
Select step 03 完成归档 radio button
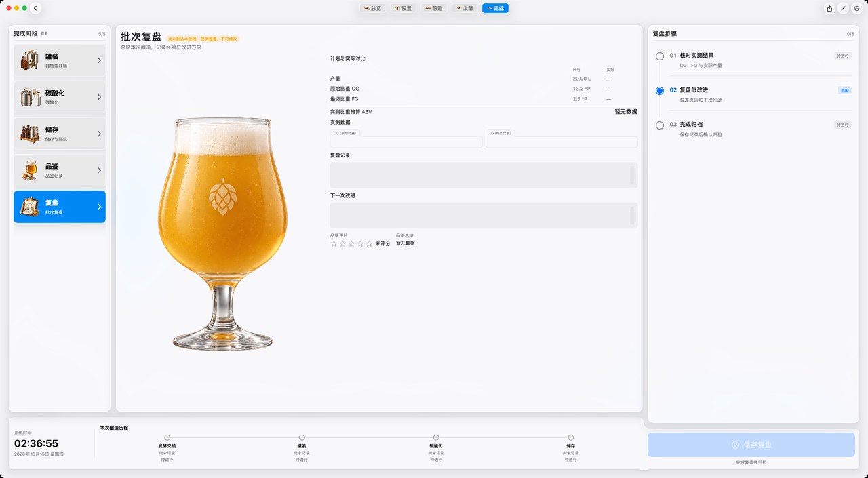pos(660,125)
